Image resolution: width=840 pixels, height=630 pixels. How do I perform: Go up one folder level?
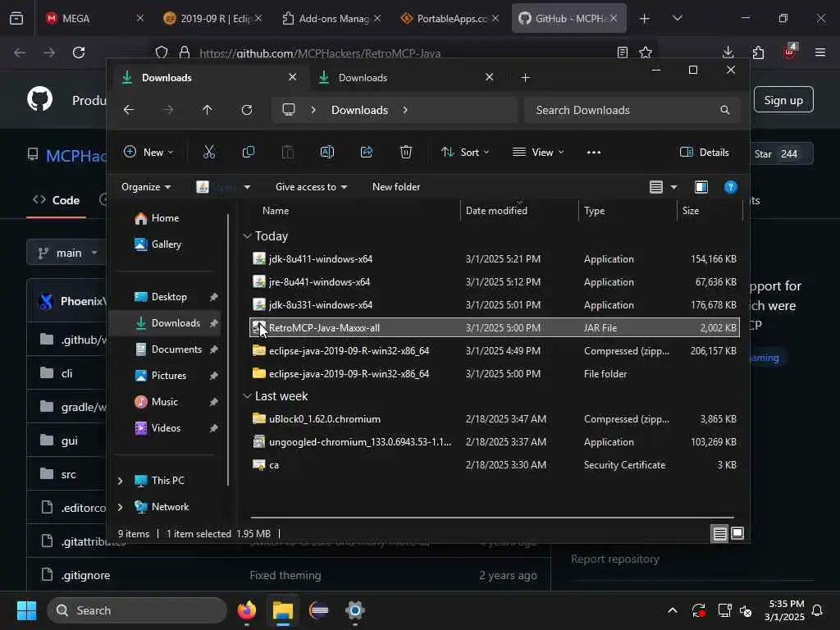[x=208, y=110]
